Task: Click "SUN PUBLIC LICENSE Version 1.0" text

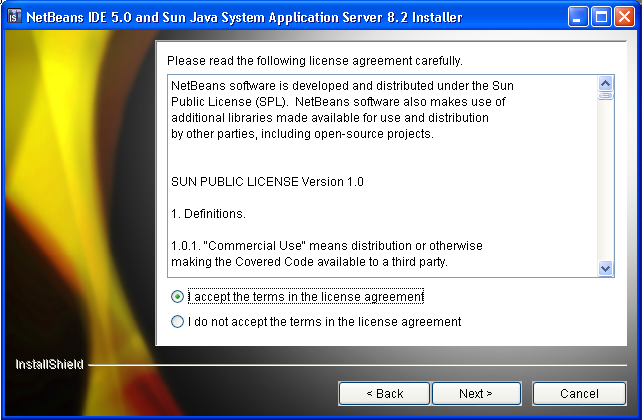Action: pyautogui.click(x=267, y=182)
